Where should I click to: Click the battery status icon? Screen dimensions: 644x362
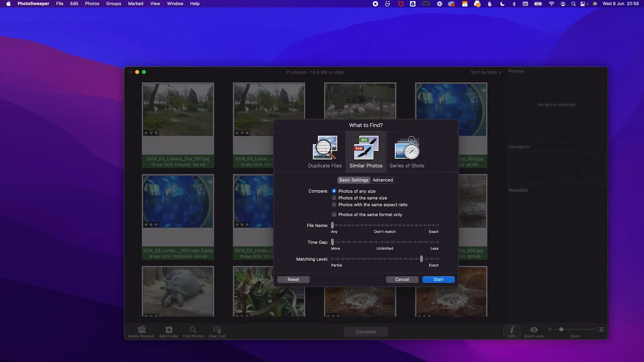(538, 4)
